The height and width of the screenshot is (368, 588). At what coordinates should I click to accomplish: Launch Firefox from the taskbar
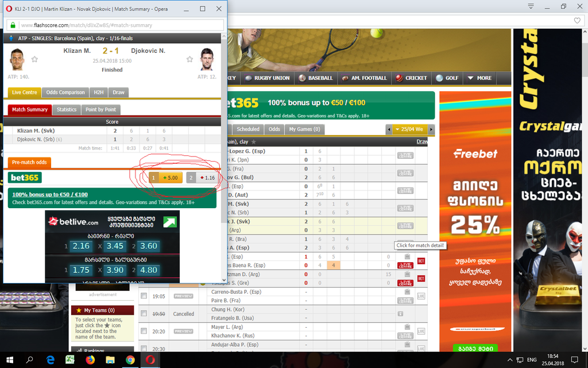(x=90, y=360)
